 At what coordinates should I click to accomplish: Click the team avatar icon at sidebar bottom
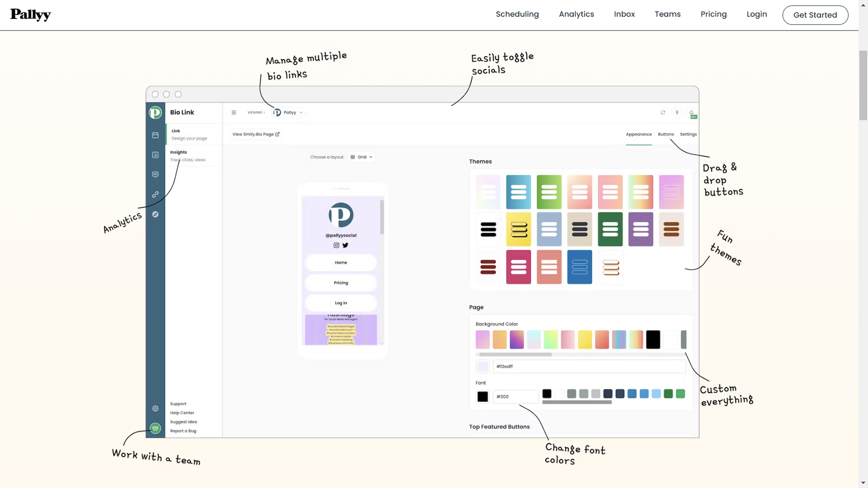(155, 428)
